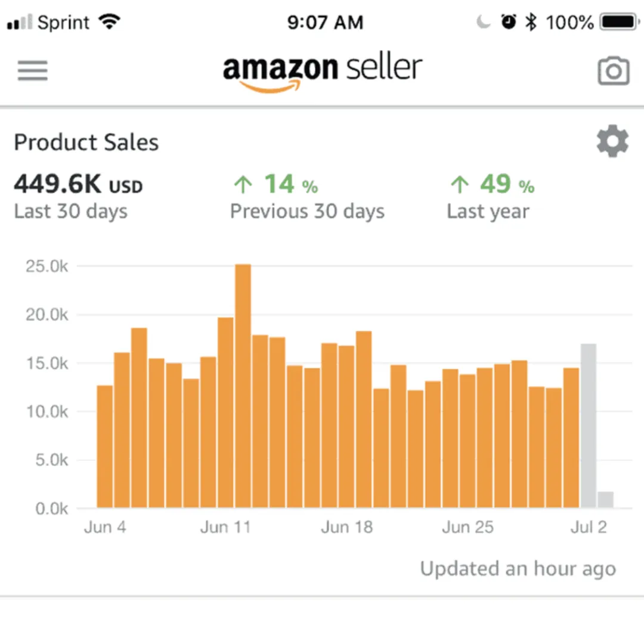Tap the Last year comparison label
644x644 pixels.
tap(488, 211)
